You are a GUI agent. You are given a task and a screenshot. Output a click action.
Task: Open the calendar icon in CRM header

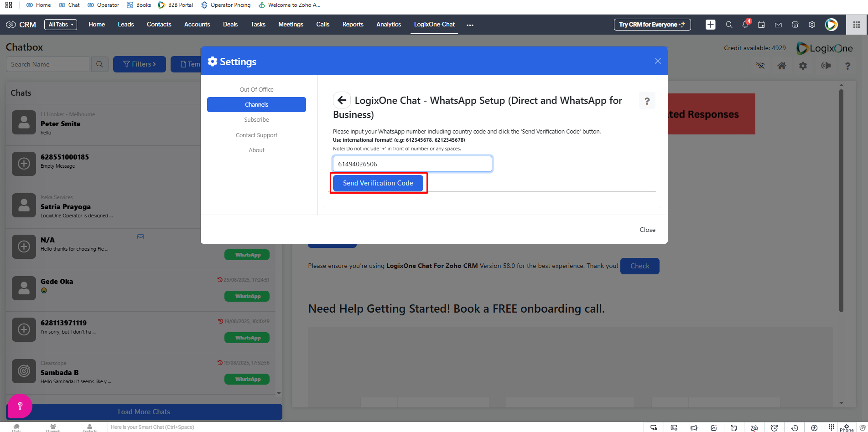(x=761, y=25)
